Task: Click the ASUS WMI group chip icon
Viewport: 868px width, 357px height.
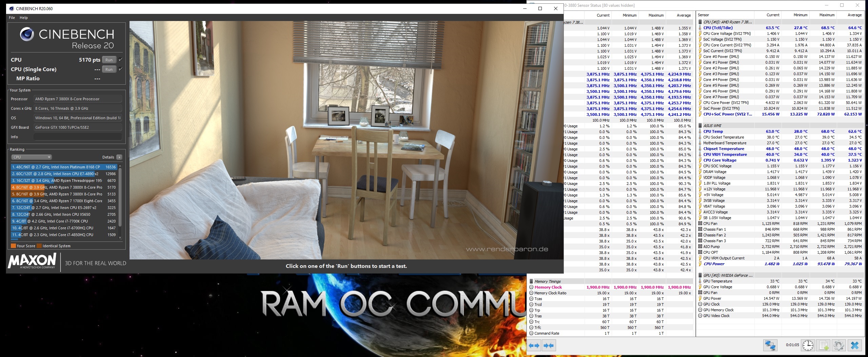Action: [x=700, y=126]
